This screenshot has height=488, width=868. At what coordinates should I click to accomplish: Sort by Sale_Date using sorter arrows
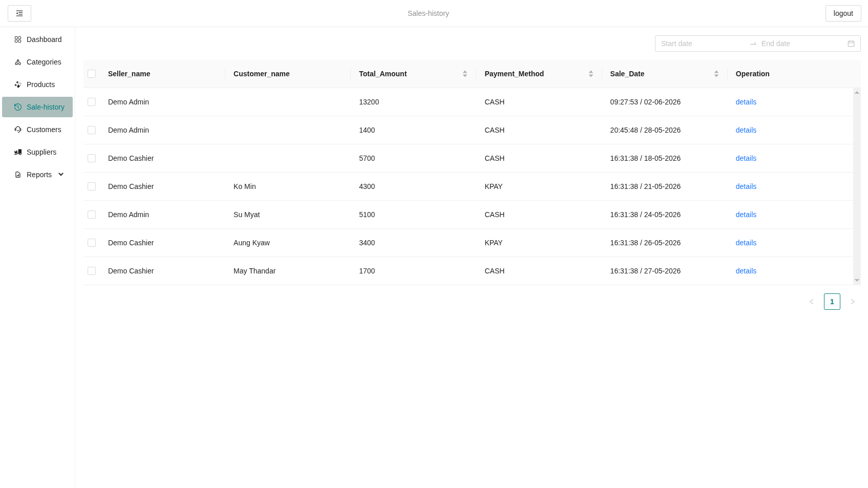(716, 74)
